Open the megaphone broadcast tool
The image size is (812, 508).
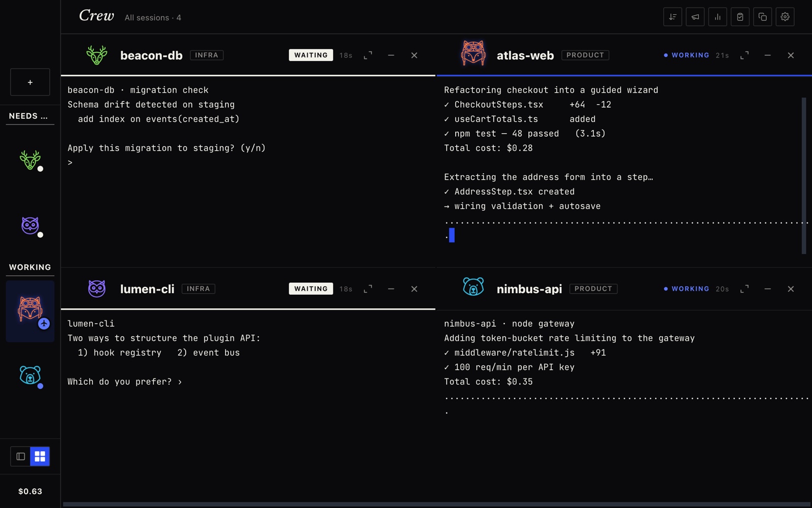coord(695,17)
